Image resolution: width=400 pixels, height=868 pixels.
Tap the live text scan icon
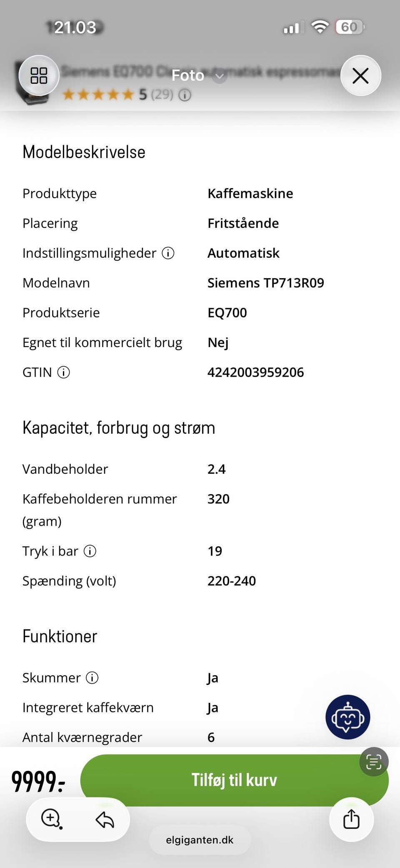(x=374, y=762)
